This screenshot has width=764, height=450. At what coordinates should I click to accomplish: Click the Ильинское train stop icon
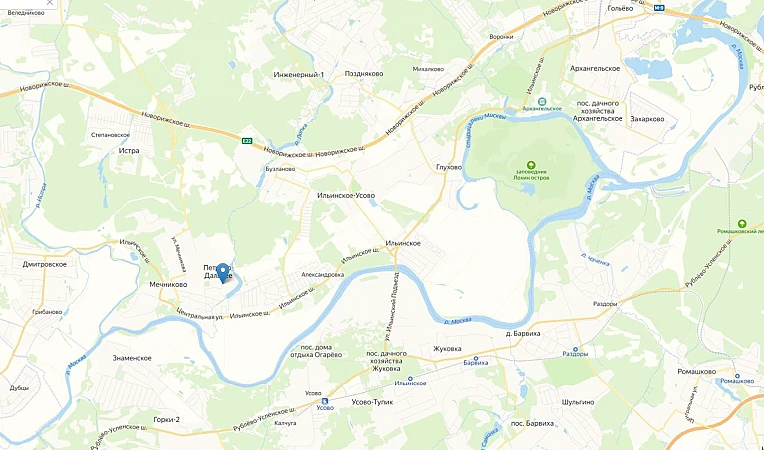[x=410, y=378]
